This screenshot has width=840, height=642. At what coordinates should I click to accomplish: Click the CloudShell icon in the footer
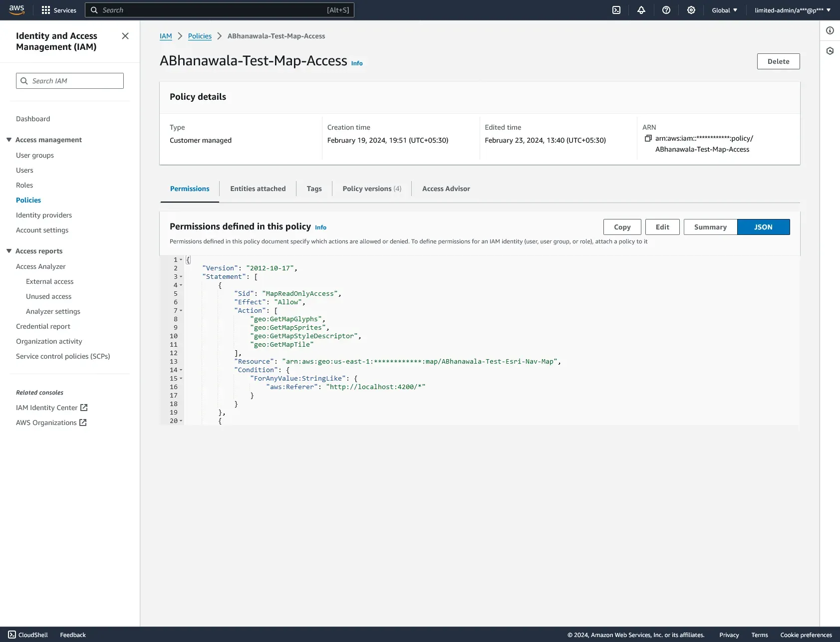[12, 635]
